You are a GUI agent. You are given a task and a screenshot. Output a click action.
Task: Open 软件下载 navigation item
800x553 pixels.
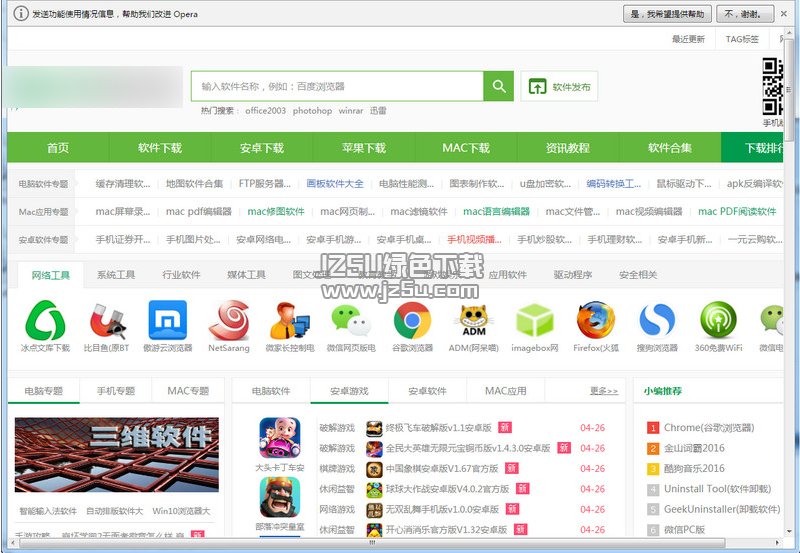tap(160, 148)
